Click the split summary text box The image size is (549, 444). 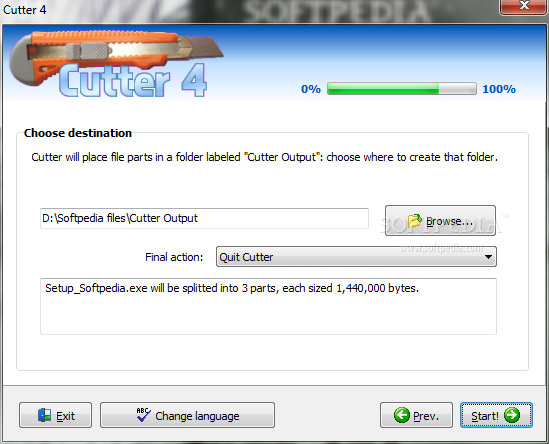click(268, 306)
